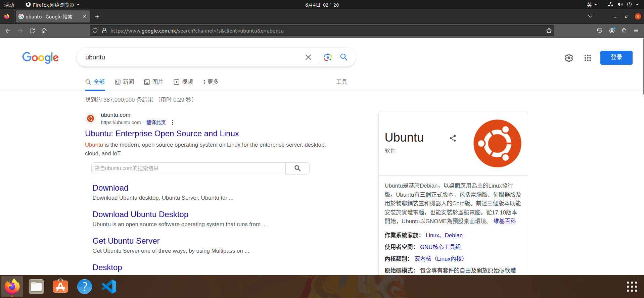Click the 登录 sign-in button
Viewport: 644px width, 298px height.
[x=616, y=58]
